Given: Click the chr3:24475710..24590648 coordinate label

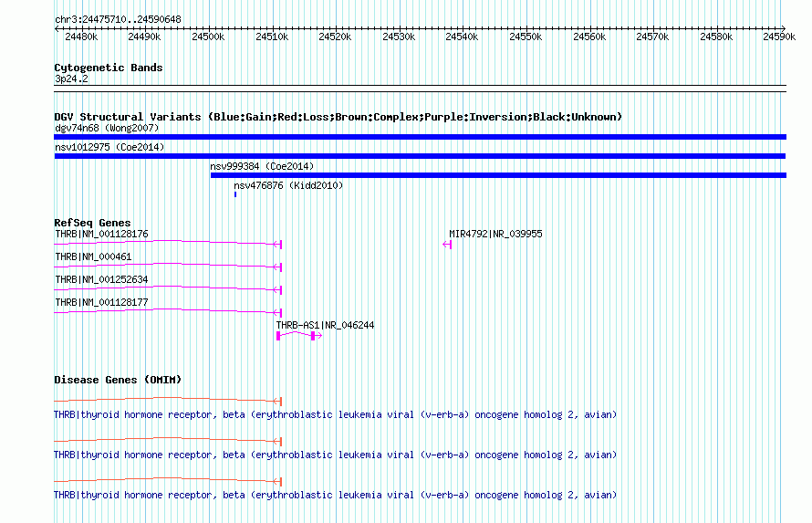Looking at the screenshot, I should [x=118, y=20].
